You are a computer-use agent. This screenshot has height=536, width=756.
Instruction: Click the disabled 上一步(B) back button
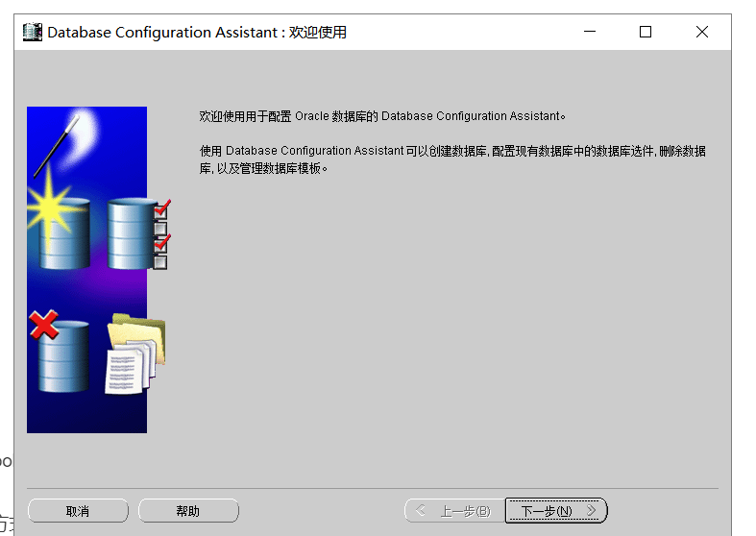coord(454,510)
